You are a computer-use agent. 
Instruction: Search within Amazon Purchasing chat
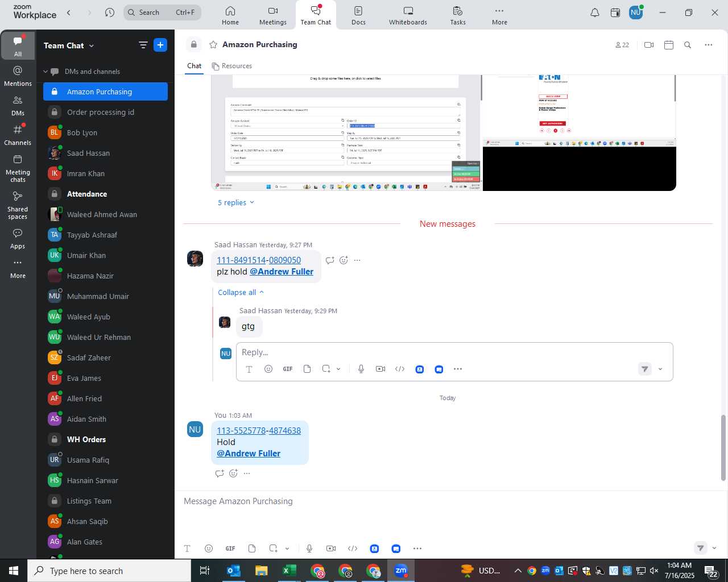[688, 45]
